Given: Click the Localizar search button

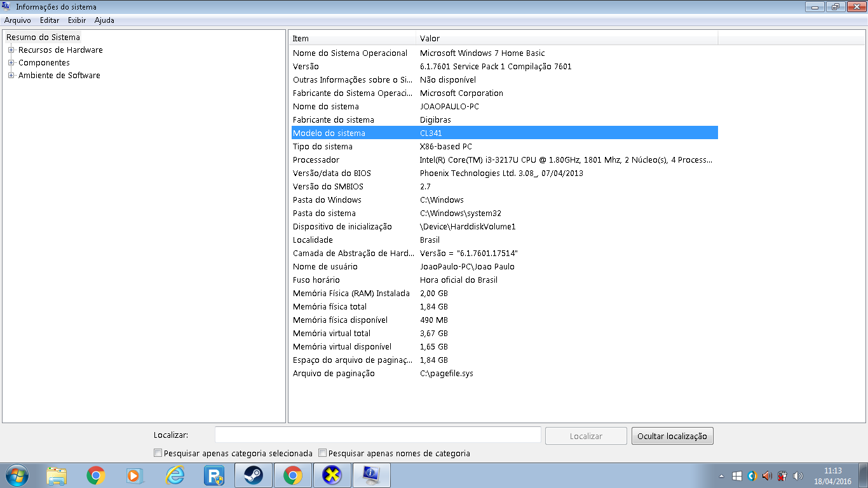Looking at the screenshot, I should (x=586, y=436).
